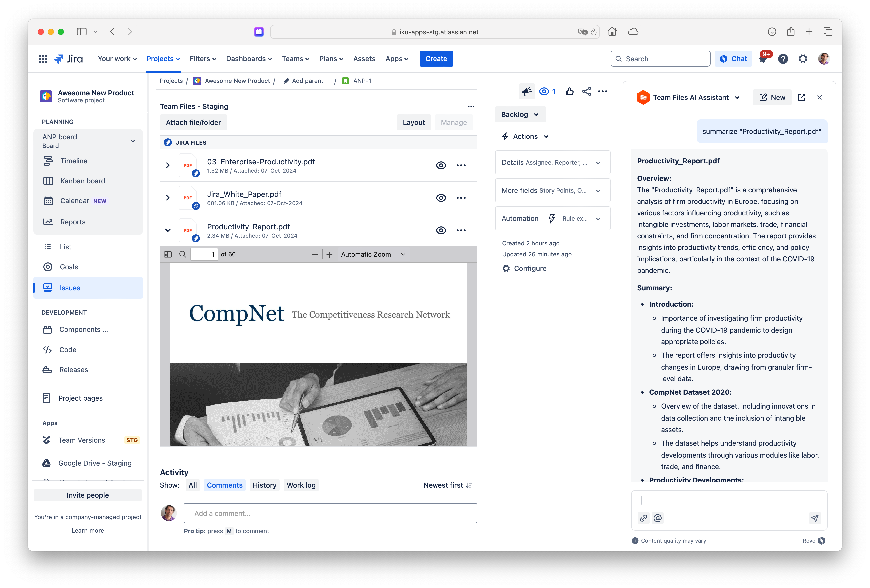Click the thumbs-up vote icon

coord(569,91)
